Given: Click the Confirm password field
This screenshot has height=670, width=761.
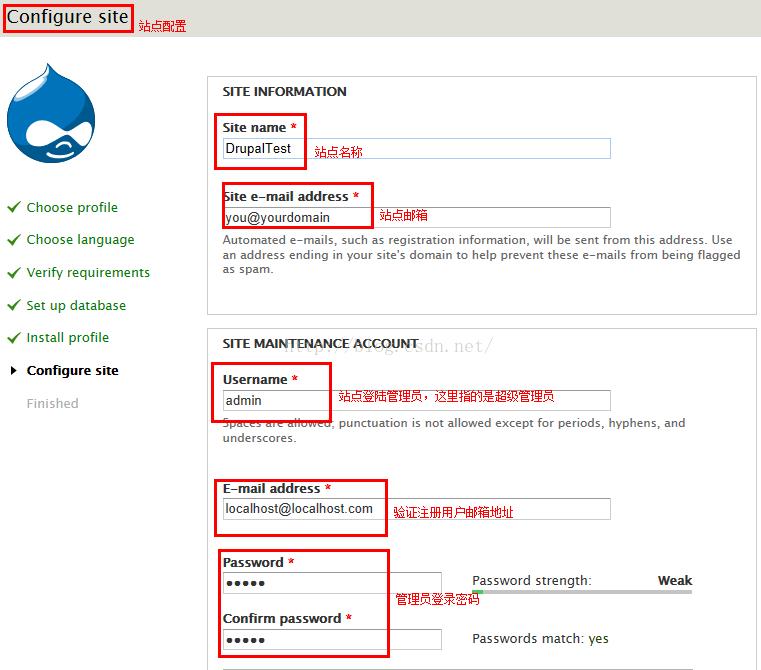Looking at the screenshot, I should pos(331,640).
